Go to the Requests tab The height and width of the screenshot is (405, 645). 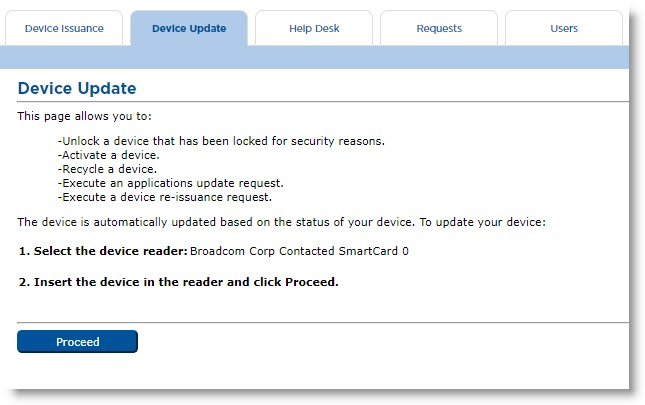(x=438, y=28)
